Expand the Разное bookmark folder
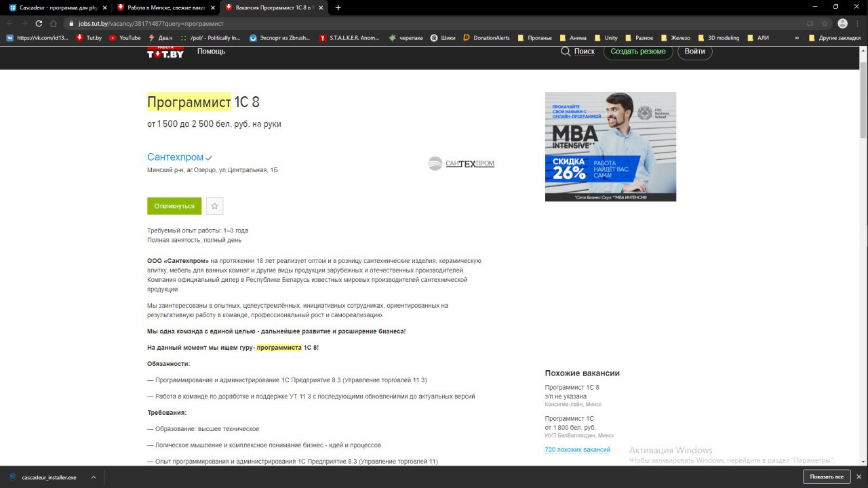Image resolution: width=868 pixels, height=488 pixels. point(640,38)
